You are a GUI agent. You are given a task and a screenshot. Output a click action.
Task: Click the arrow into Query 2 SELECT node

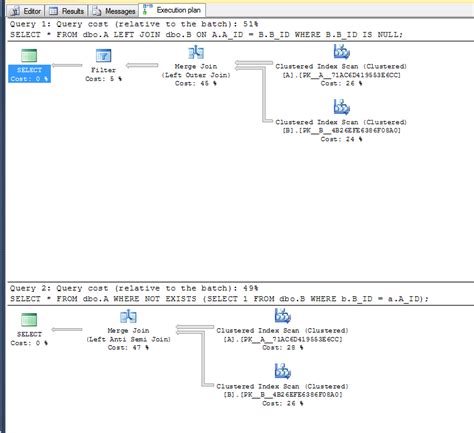[x=67, y=329]
